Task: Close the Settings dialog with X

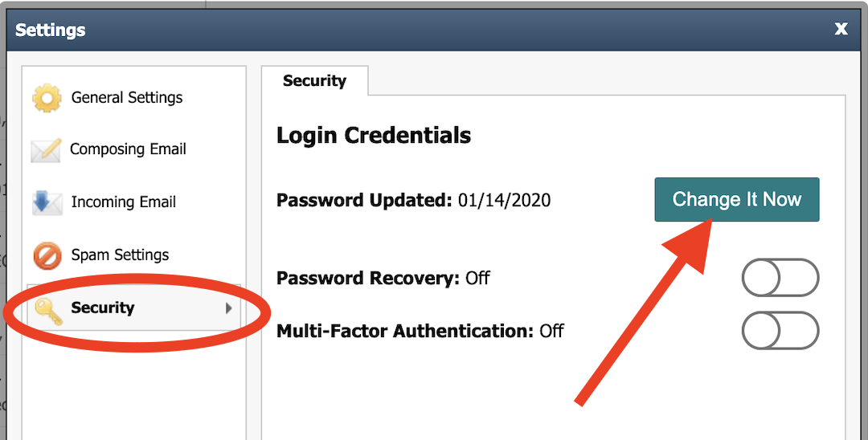Action: click(841, 29)
